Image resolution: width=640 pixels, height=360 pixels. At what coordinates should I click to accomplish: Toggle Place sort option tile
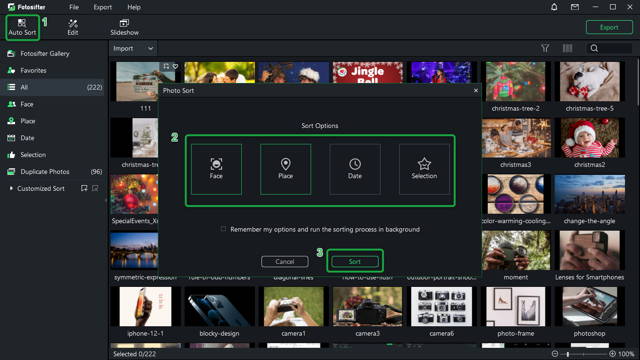click(x=286, y=169)
